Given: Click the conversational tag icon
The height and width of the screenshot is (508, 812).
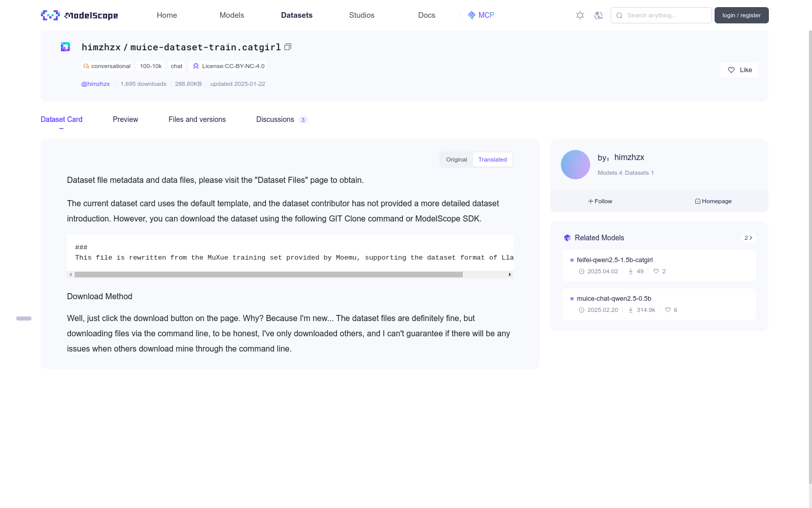Looking at the screenshot, I should [86, 66].
